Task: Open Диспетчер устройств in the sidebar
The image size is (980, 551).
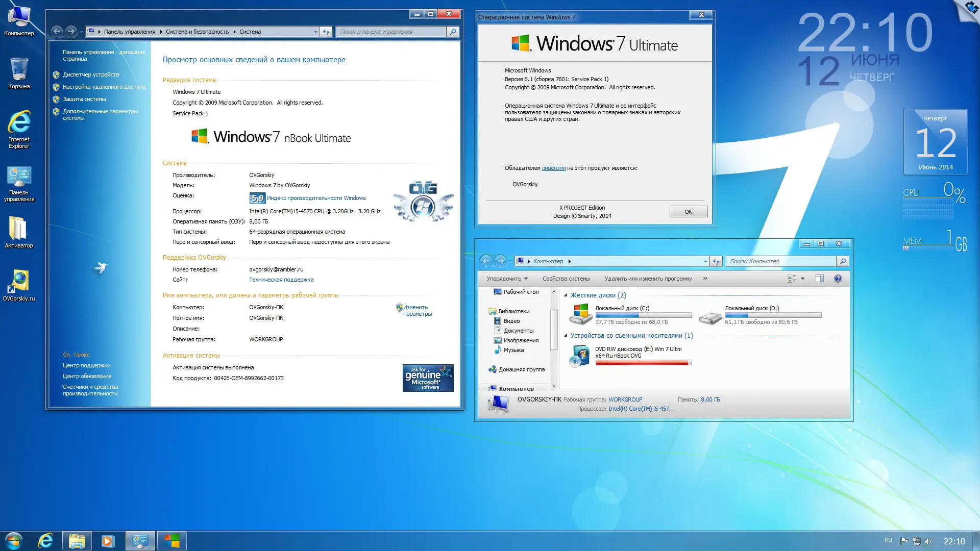Action: 90,74
